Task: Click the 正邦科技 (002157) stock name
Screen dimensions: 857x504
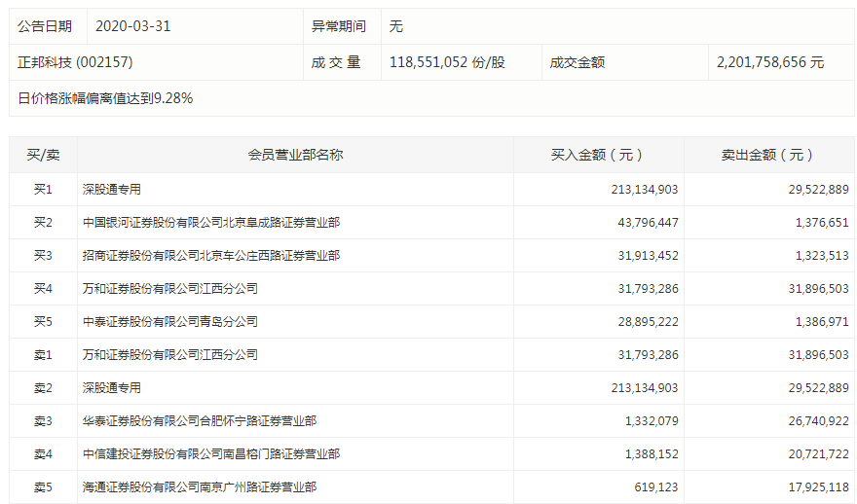Action: click(75, 62)
